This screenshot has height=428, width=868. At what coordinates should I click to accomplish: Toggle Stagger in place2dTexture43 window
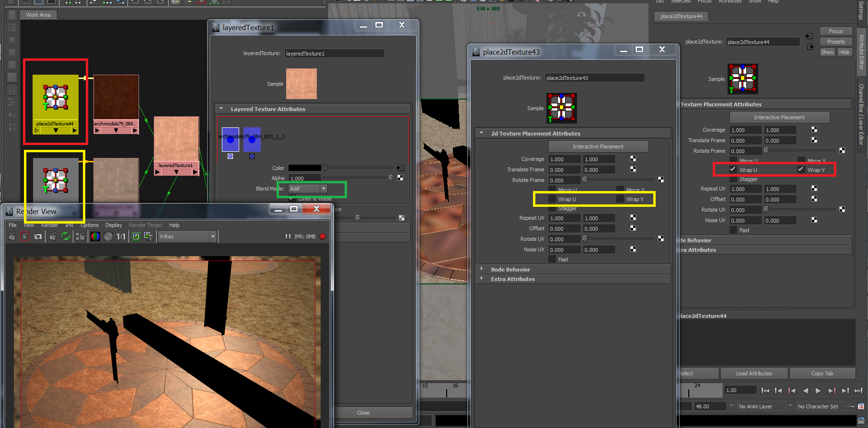(x=552, y=208)
